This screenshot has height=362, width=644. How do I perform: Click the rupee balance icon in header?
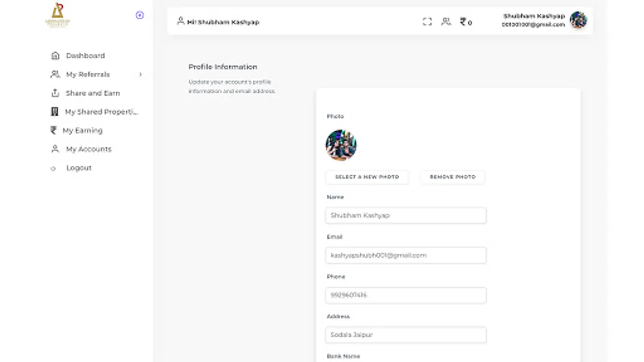click(463, 21)
